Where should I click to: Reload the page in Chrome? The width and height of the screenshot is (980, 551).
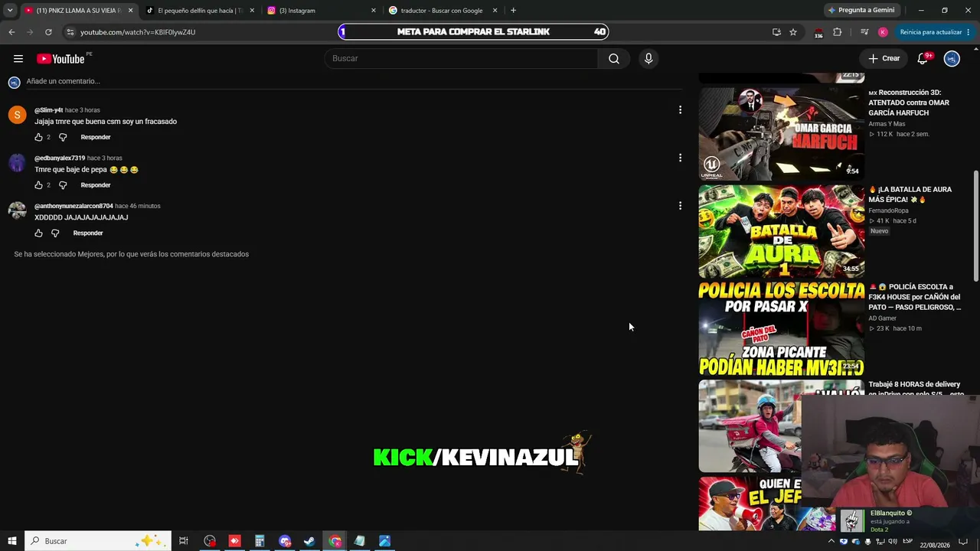[x=48, y=32]
